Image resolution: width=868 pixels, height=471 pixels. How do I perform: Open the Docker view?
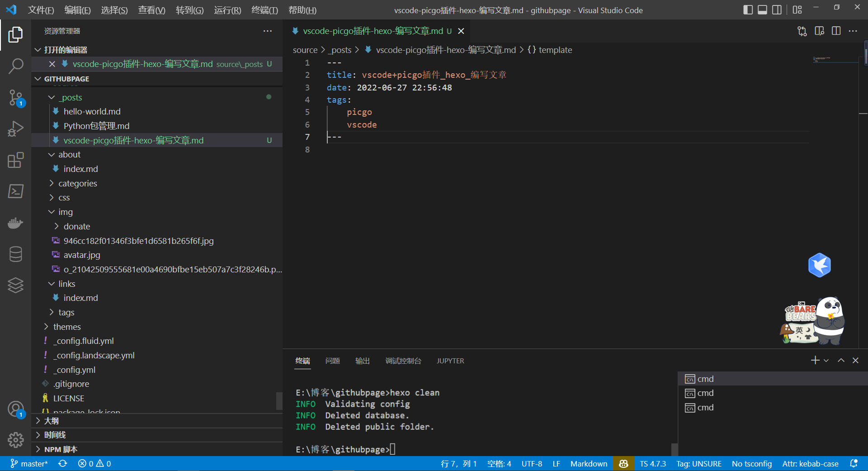(x=15, y=223)
